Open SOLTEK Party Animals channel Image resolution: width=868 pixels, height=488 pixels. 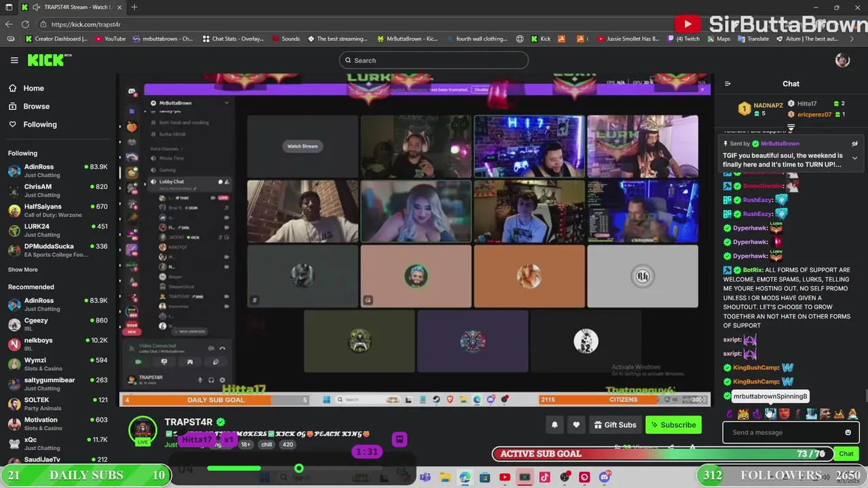pos(58,404)
